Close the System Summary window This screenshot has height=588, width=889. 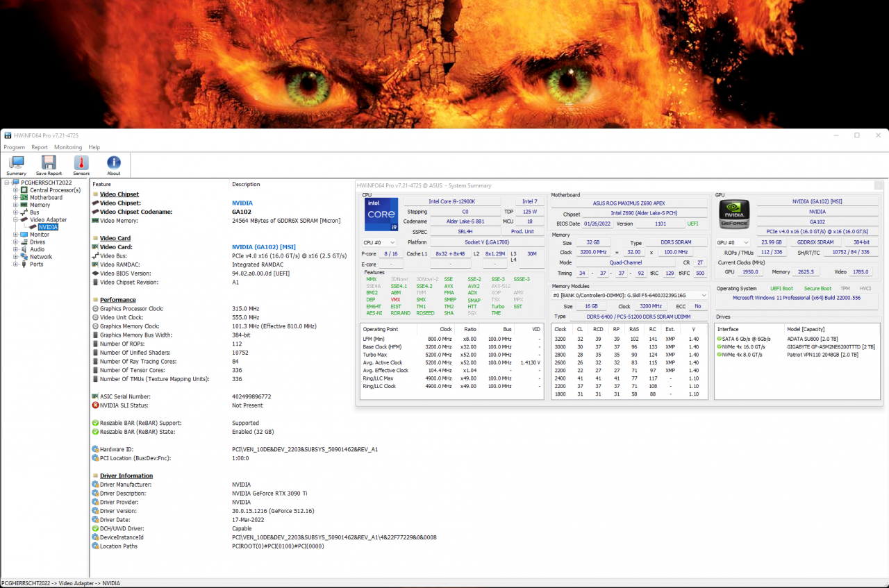click(879, 185)
